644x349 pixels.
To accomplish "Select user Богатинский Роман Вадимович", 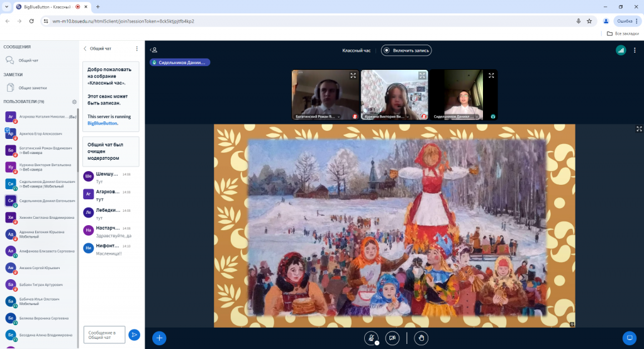I will 40,150.
